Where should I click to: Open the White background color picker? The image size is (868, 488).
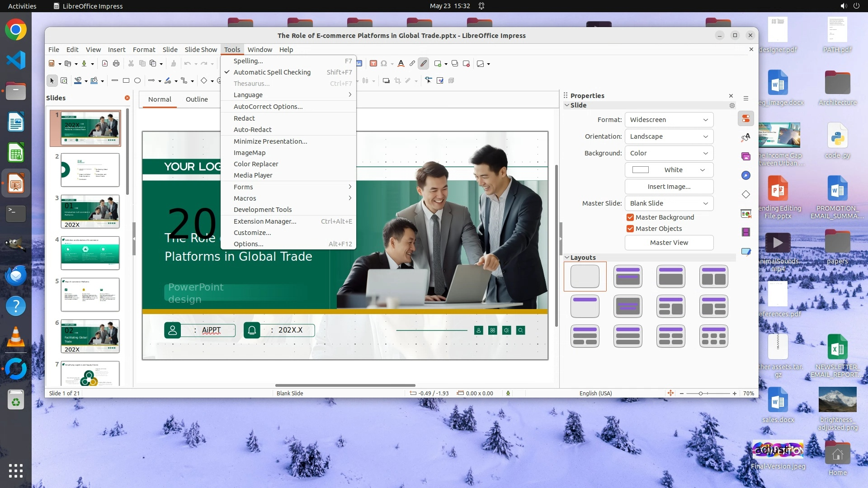669,170
